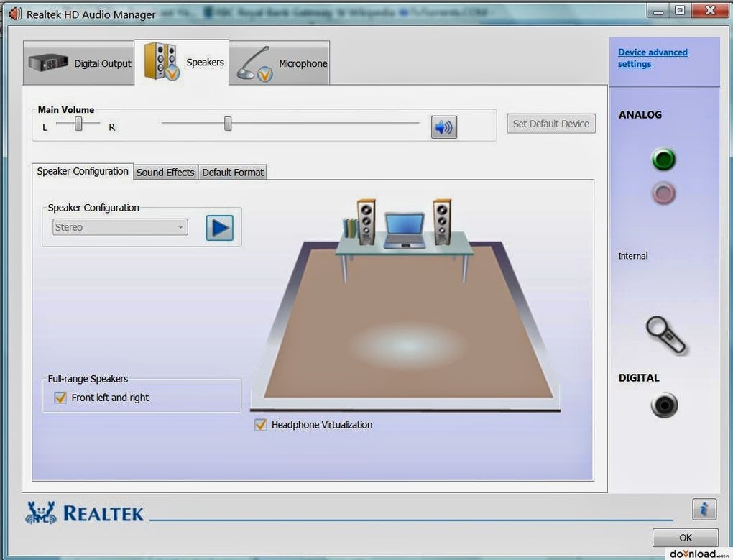The width and height of the screenshot is (733, 560).
Task: Click the Realtek HD Audio Manager title icon
Action: pos(15,14)
